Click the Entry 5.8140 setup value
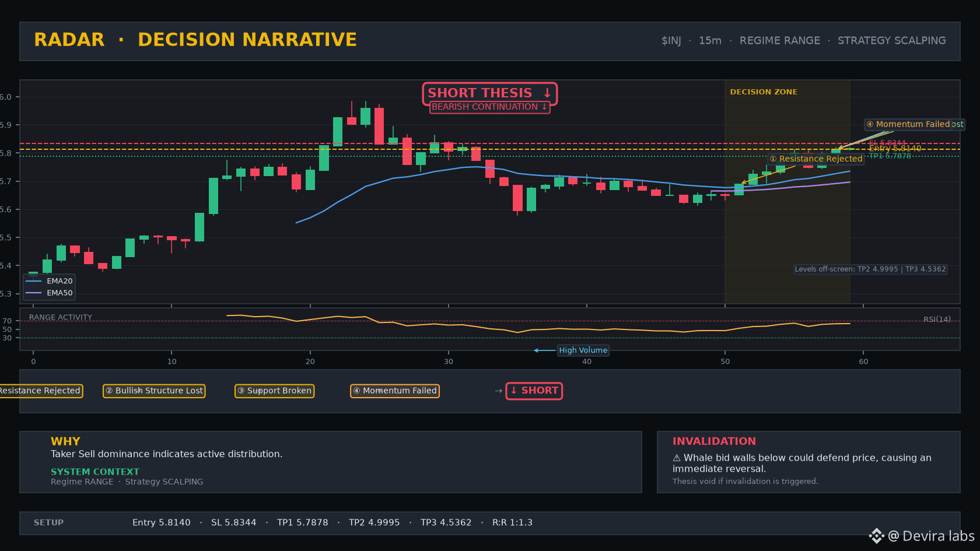This screenshot has width=980, height=551. 162,522
